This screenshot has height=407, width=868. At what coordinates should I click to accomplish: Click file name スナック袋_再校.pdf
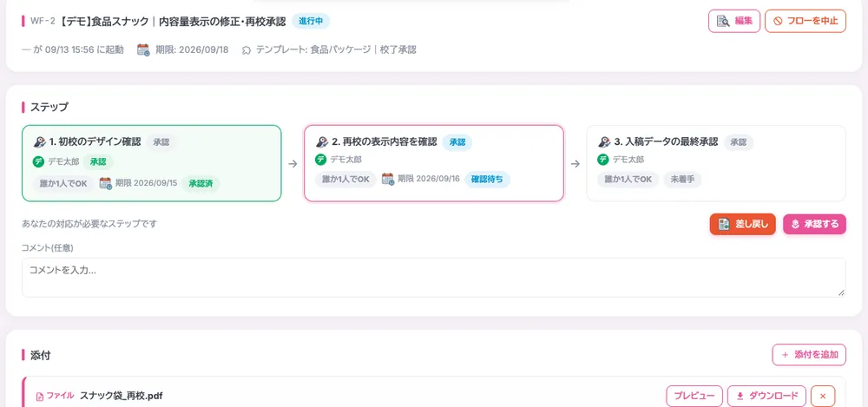click(121, 396)
